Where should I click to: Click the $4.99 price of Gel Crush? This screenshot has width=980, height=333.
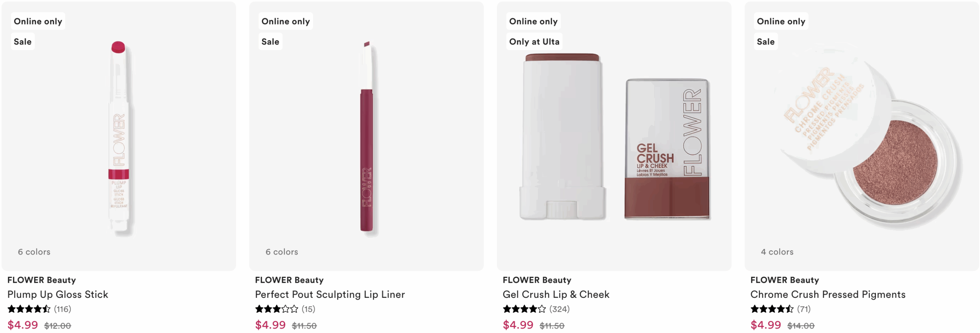518,325
